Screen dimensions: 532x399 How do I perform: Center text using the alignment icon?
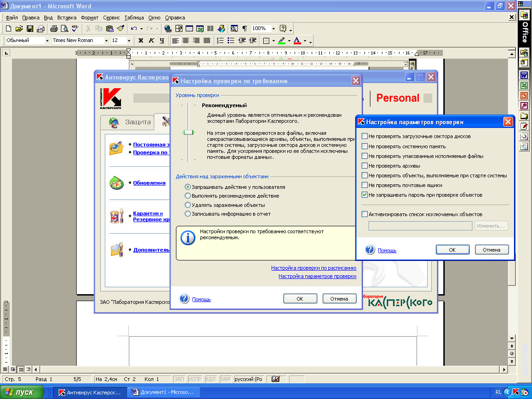(186, 41)
